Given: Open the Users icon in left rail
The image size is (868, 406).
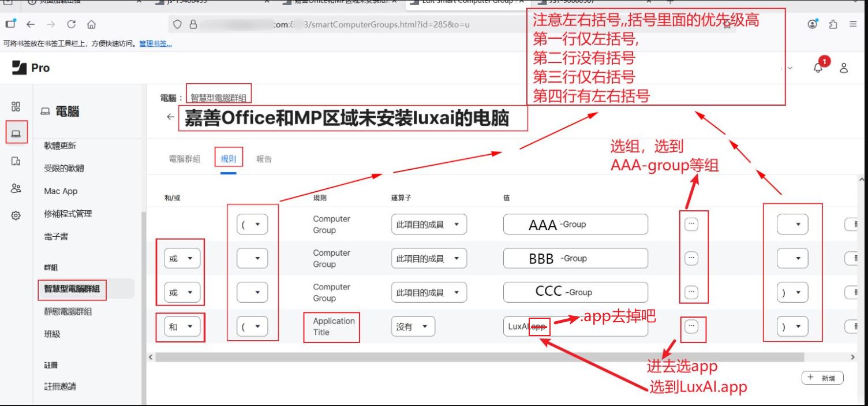Looking at the screenshot, I should (16, 188).
